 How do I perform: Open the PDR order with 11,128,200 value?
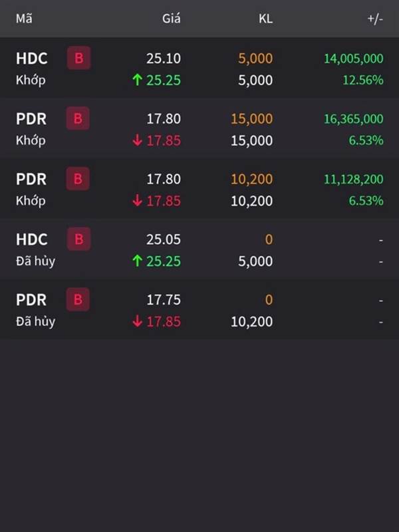pyautogui.click(x=199, y=189)
